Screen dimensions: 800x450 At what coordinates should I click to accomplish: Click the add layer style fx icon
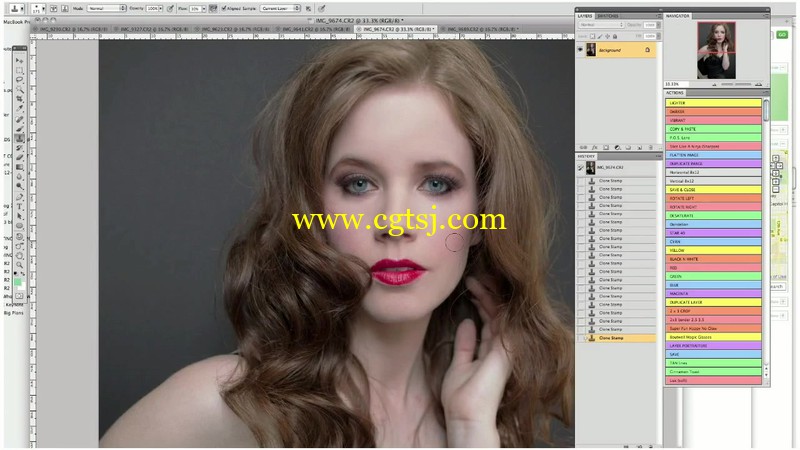[595, 147]
